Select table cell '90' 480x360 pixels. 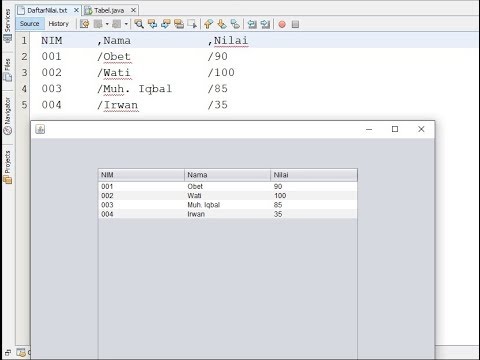(314, 186)
